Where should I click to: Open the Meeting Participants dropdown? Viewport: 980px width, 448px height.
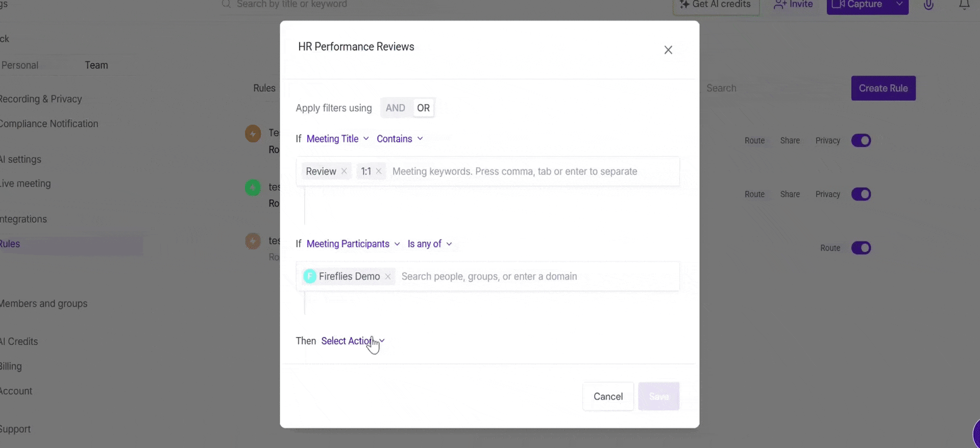[353, 244]
